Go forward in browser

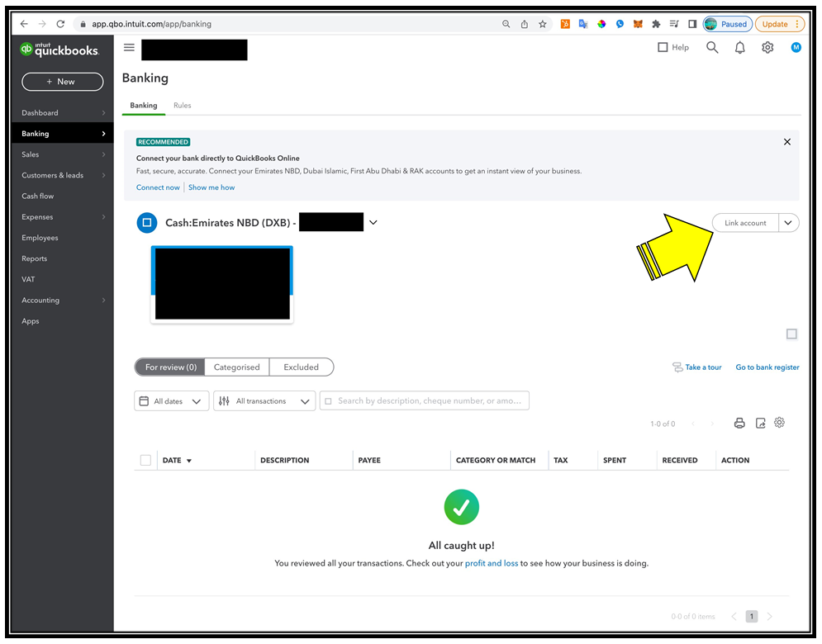coord(42,24)
